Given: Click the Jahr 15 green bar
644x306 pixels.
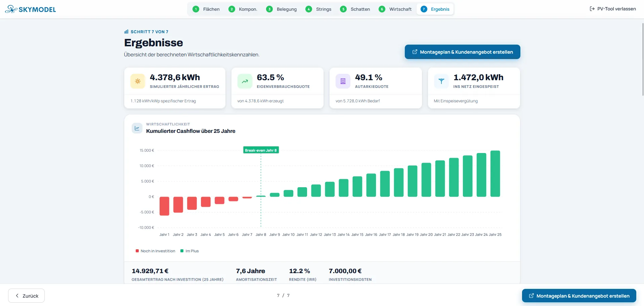Looking at the screenshot, I should (357, 187).
